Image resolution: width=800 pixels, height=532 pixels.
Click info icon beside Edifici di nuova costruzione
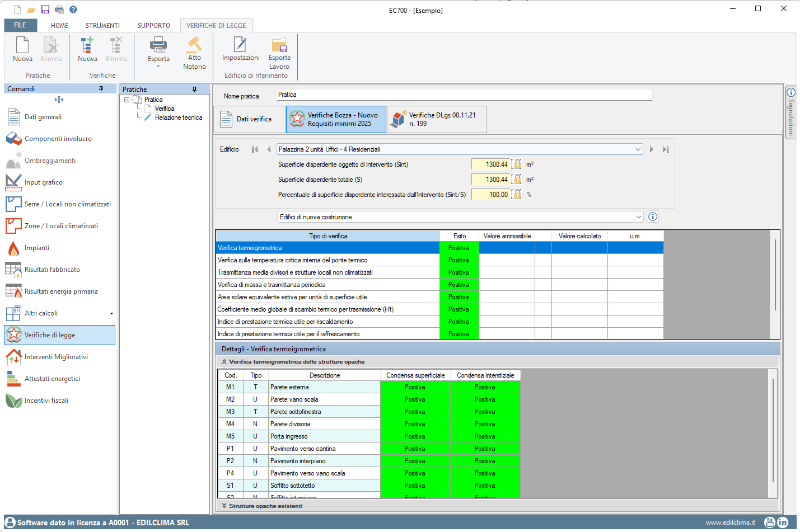click(653, 216)
